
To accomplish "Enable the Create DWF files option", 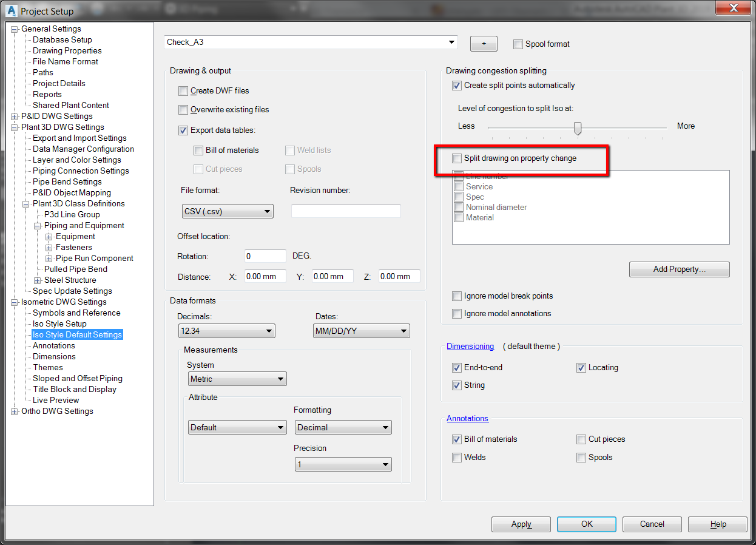I will coord(183,90).
